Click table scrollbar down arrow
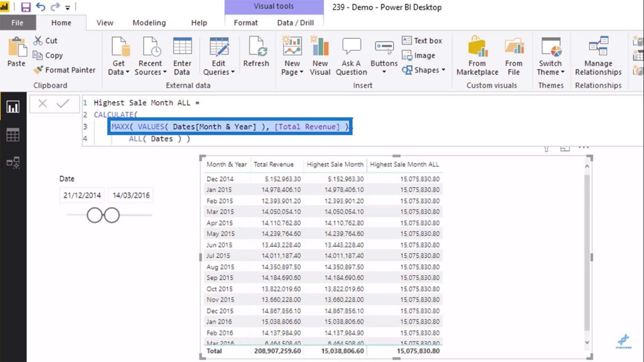 click(587, 342)
